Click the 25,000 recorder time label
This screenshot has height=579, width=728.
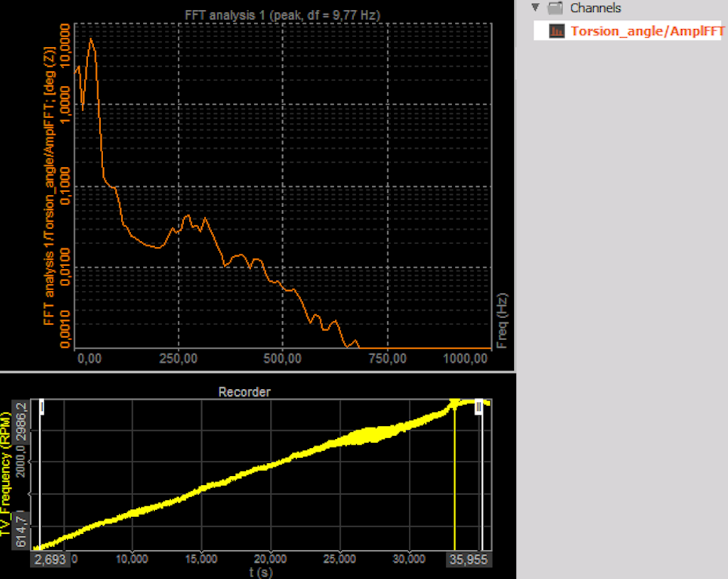[x=340, y=559]
